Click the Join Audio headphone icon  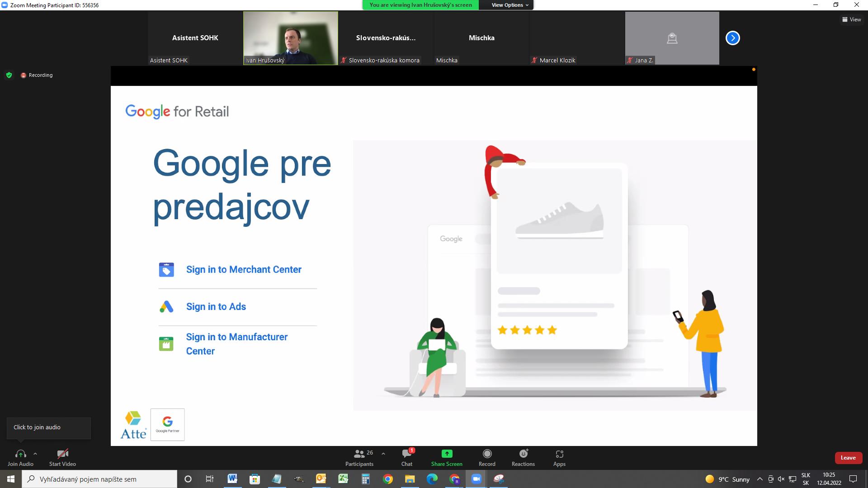click(x=20, y=454)
